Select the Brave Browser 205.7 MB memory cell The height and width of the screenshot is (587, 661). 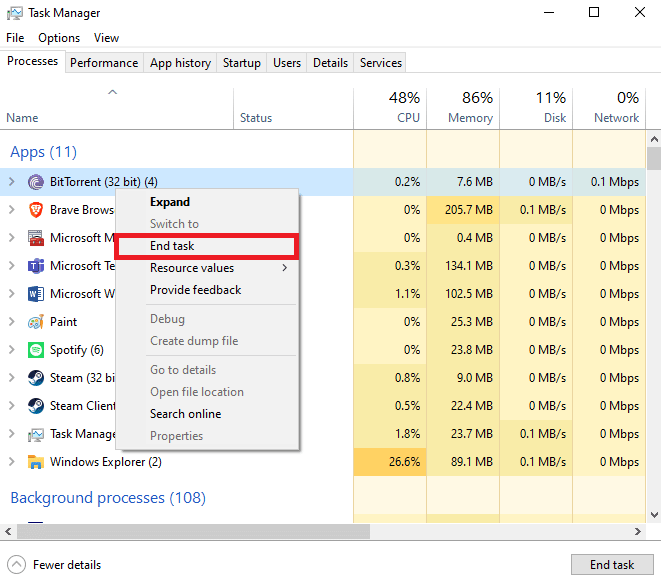463,210
